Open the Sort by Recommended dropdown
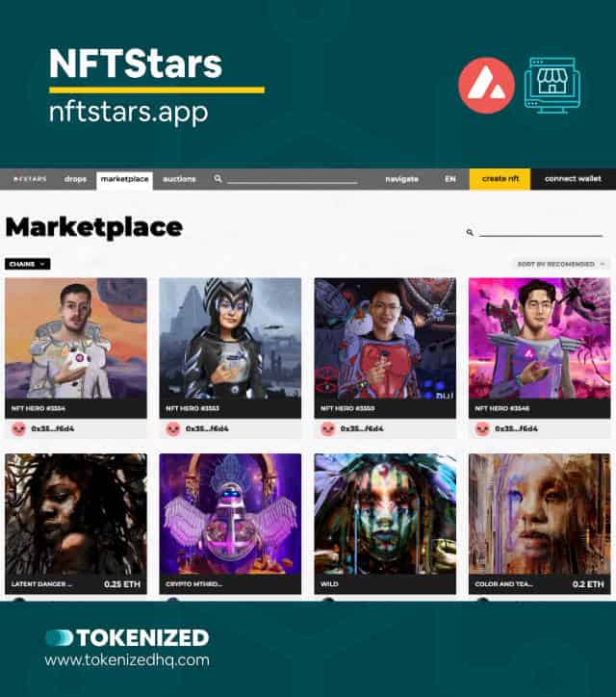The height and width of the screenshot is (697, 616). tap(561, 264)
